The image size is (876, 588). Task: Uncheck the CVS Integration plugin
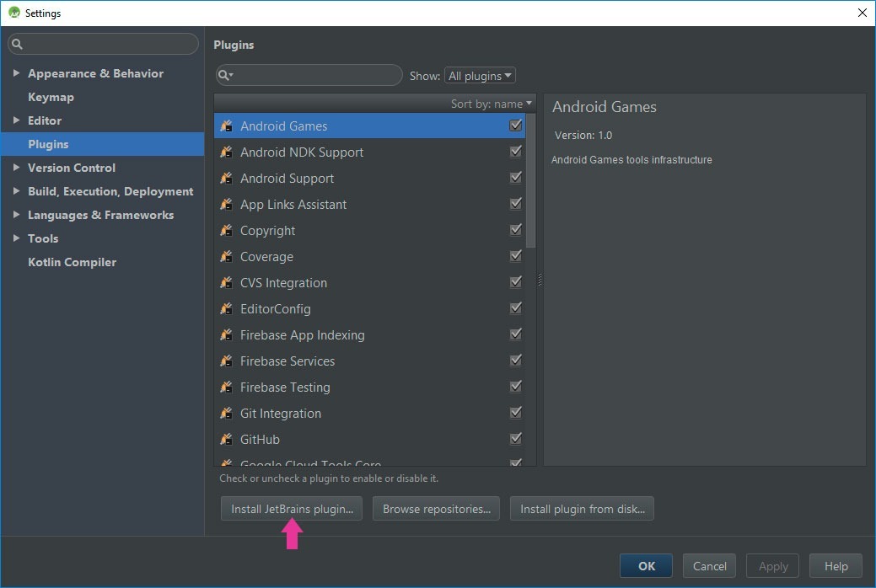[x=516, y=282]
